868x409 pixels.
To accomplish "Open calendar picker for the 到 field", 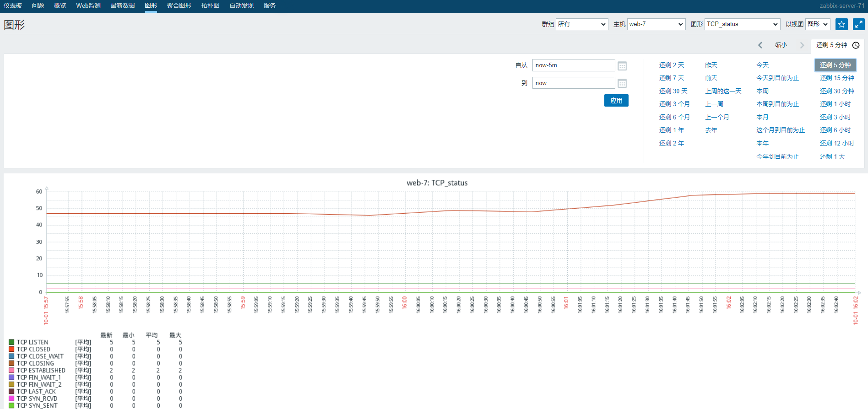I will click(x=622, y=83).
